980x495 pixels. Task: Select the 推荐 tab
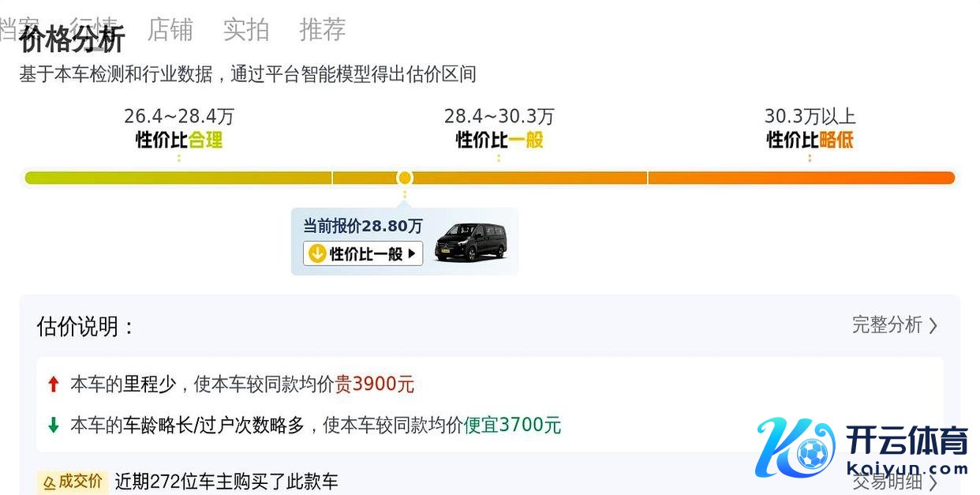[x=323, y=29]
